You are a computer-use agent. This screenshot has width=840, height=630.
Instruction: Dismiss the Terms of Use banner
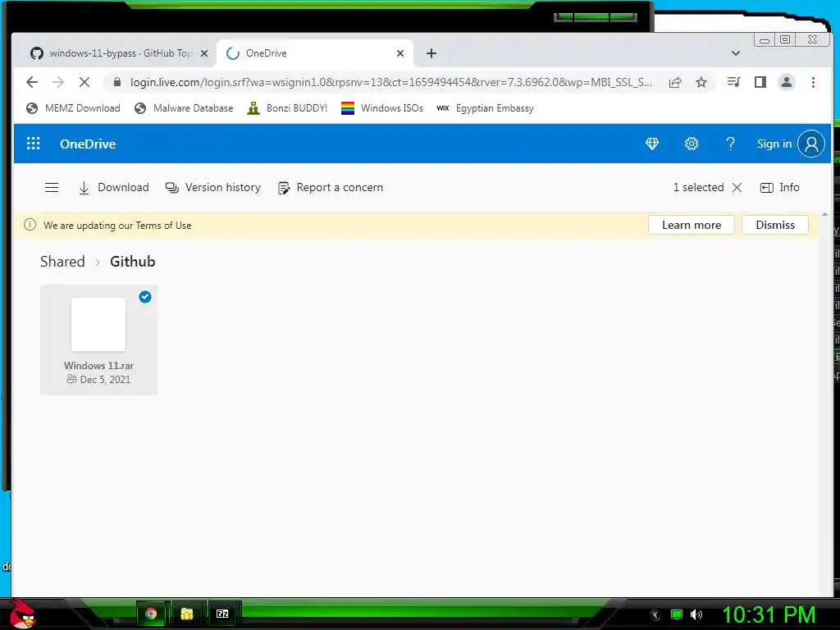(x=774, y=225)
